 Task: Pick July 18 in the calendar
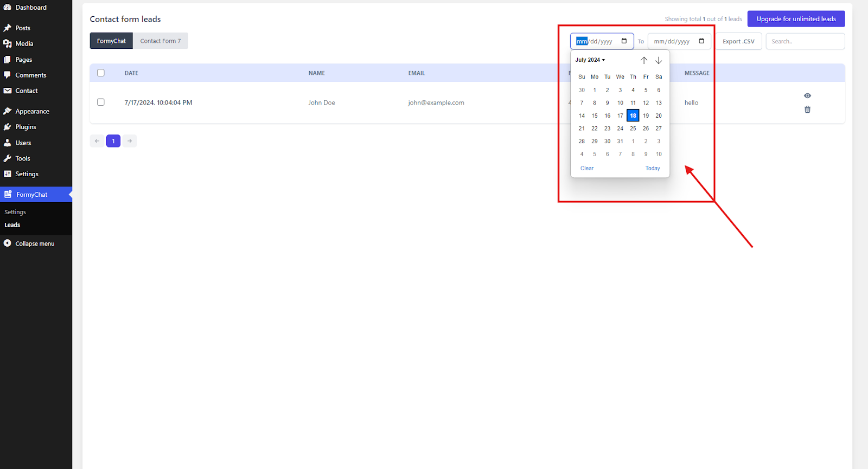(x=633, y=116)
